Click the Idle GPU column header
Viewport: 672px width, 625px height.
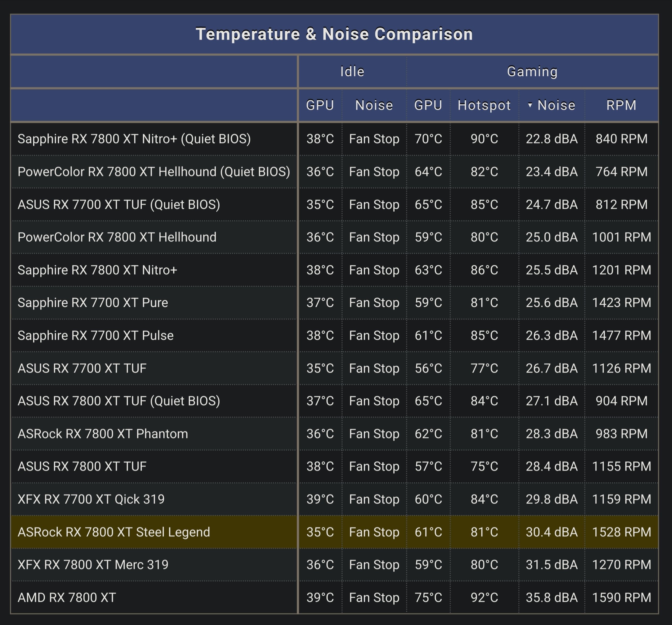320,105
